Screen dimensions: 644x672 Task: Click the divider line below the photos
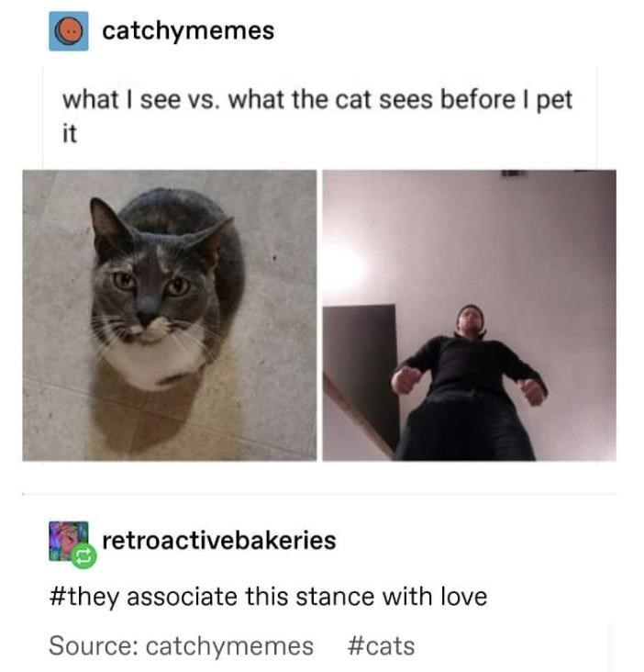(319, 494)
